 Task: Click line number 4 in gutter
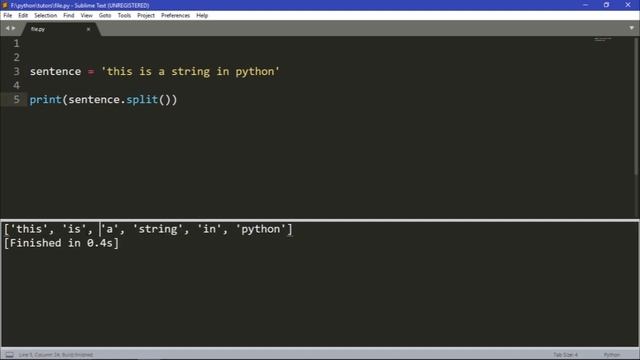[16, 85]
